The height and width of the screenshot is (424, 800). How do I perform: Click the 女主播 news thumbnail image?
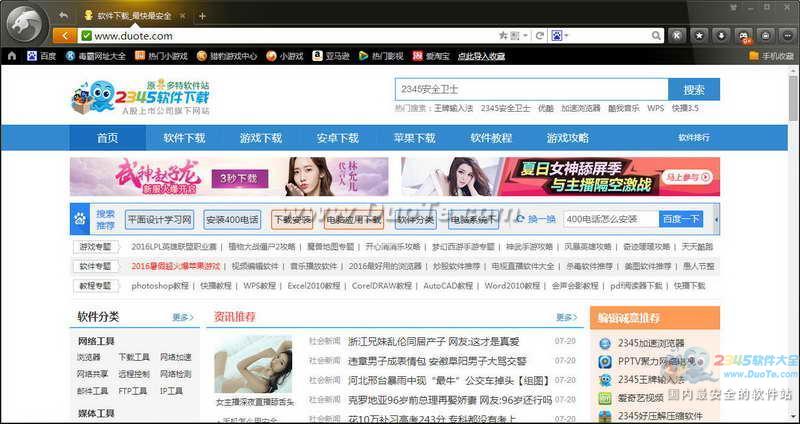[x=254, y=364]
